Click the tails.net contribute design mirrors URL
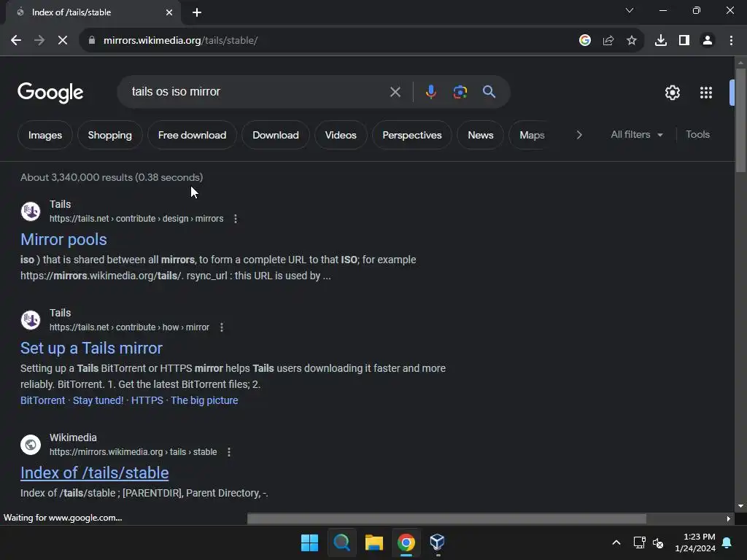The height and width of the screenshot is (560, 747). (136, 219)
